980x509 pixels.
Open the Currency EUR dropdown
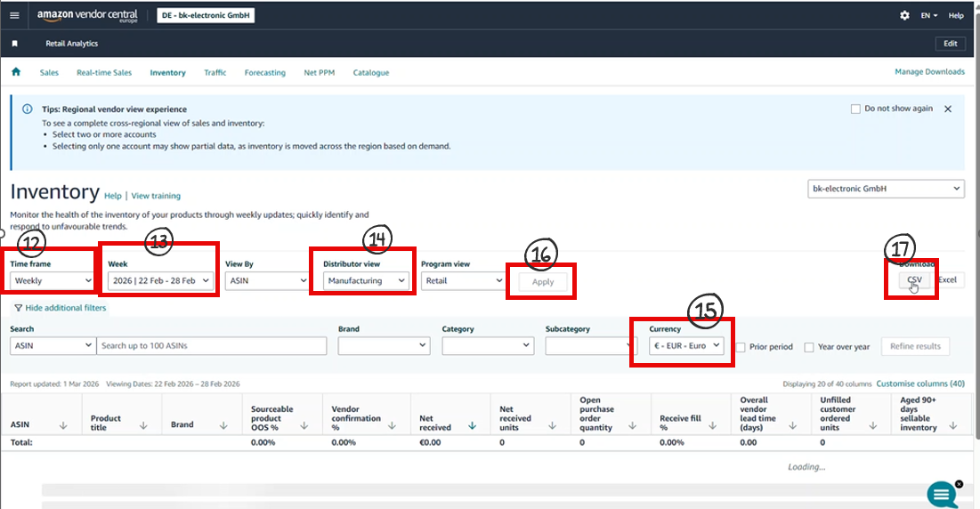pos(686,346)
